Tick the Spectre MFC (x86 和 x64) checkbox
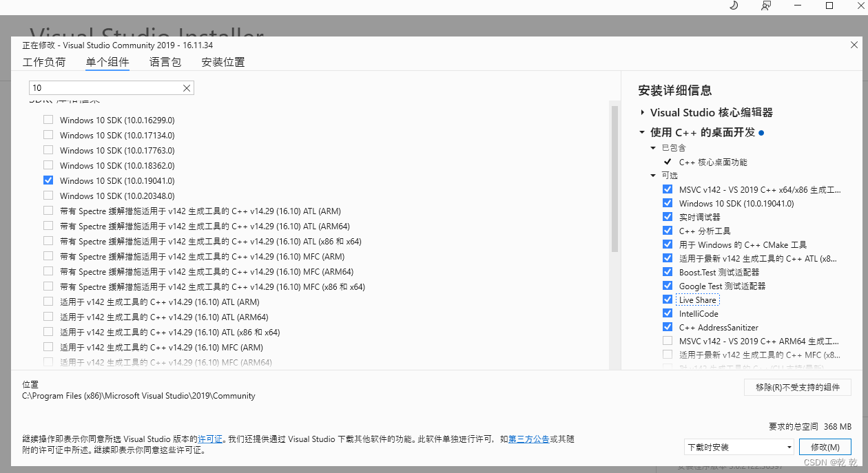Viewport: 868px width, 473px height. pyautogui.click(x=48, y=286)
